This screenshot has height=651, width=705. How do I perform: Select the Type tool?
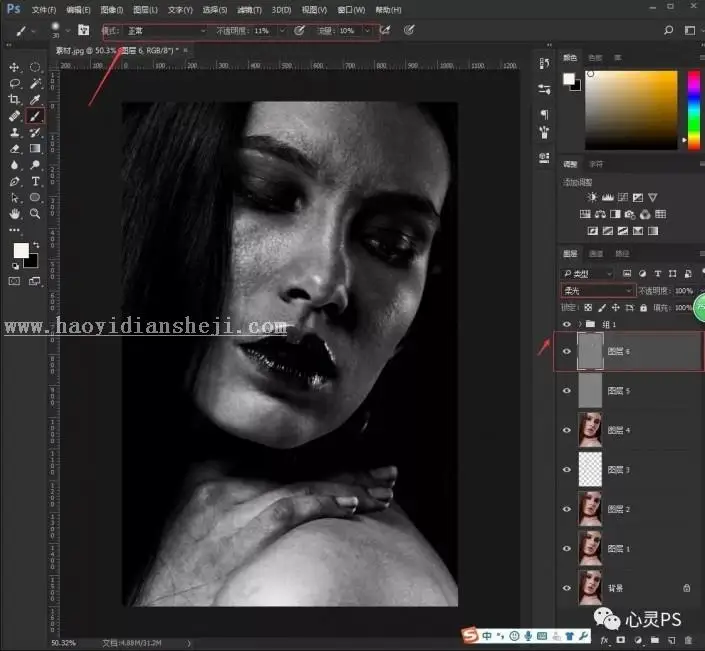coord(35,182)
